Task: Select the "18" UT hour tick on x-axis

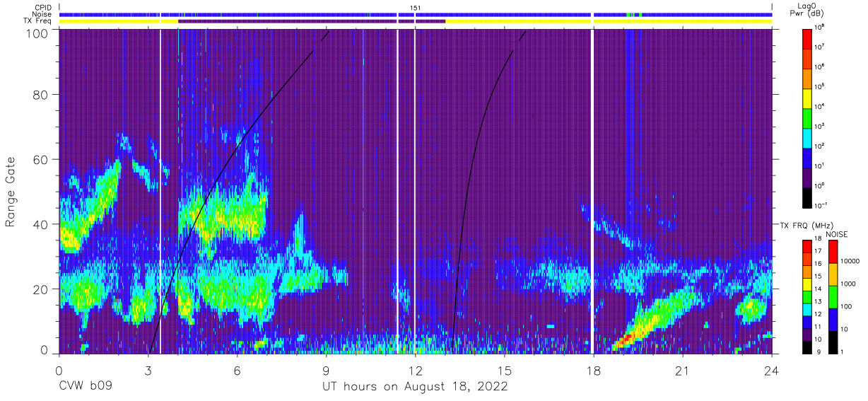Action: [x=594, y=370]
